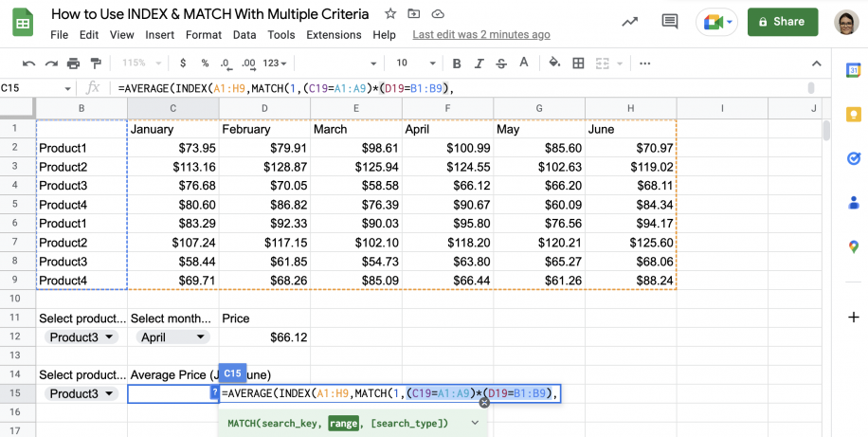868x437 pixels.
Task: Click the Share button
Action: [x=783, y=22]
